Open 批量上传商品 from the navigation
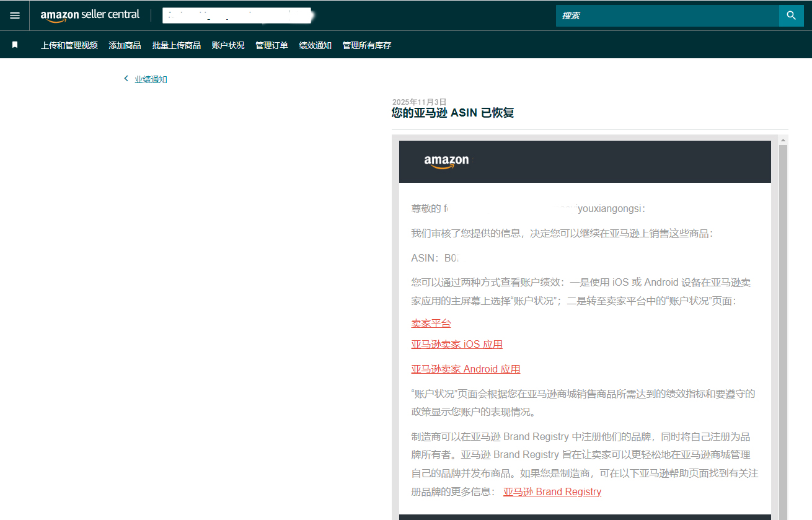Image resolution: width=812 pixels, height=520 pixels. (x=175, y=45)
